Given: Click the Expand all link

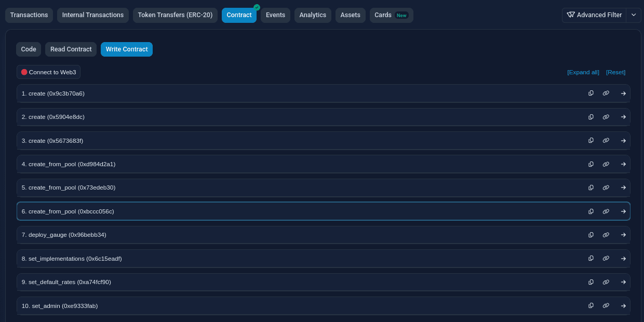Looking at the screenshot, I should pos(583,72).
